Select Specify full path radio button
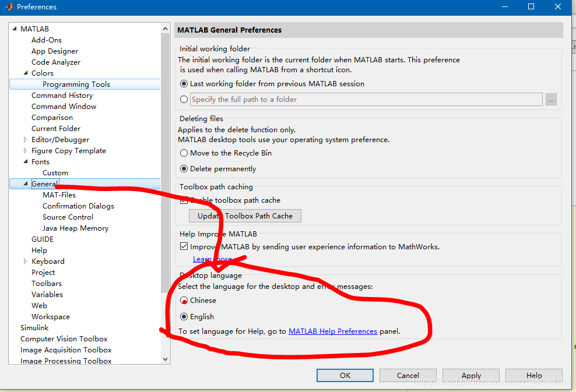 (x=184, y=99)
